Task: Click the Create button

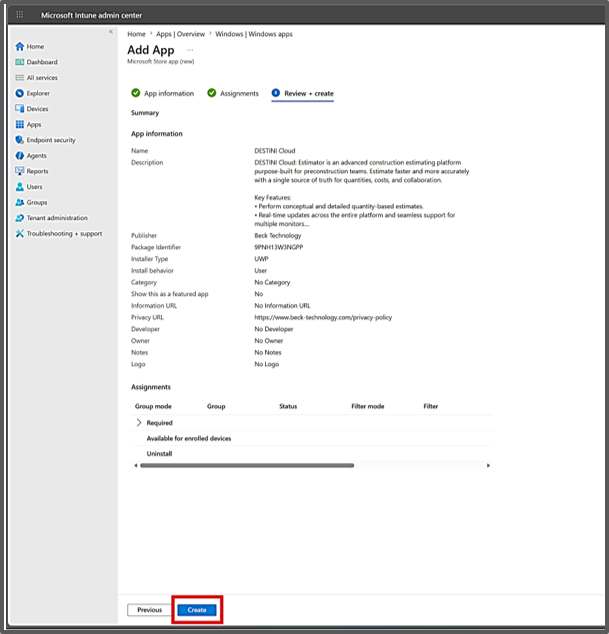Action: pyautogui.click(x=197, y=610)
